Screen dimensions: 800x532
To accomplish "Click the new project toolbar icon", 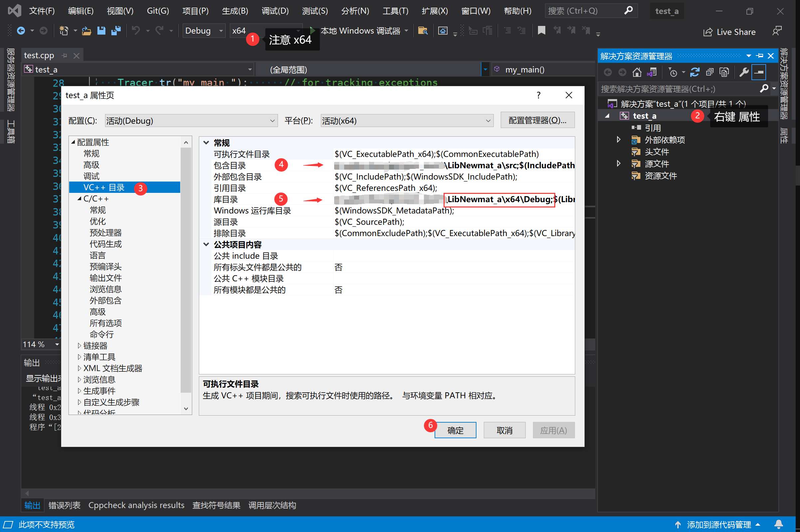I will click(x=64, y=31).
